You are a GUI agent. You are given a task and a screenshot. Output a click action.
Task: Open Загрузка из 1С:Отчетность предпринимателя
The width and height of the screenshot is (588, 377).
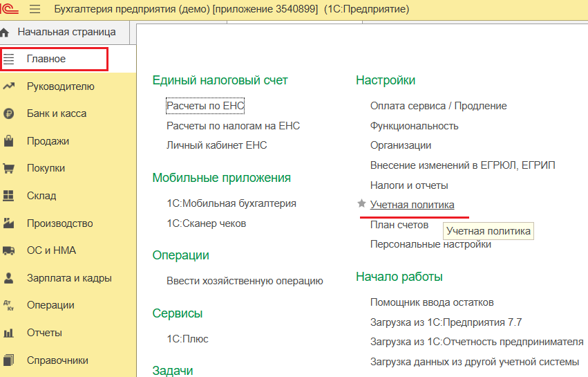coord(477,342)
